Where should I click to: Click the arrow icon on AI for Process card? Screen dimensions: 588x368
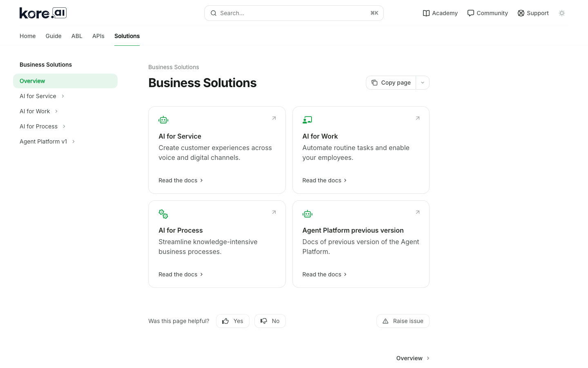tap(274, 212)
